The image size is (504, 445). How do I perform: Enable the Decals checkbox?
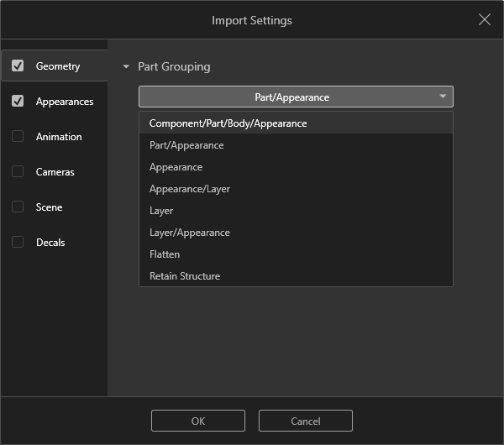pyautogui.click(x=18, y=243)
